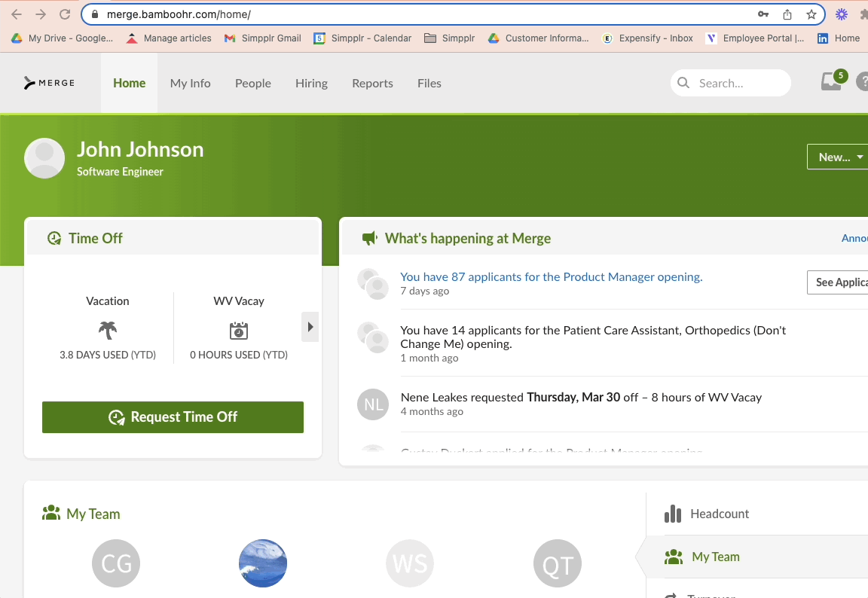The height and width of the screenshot is (598, 868).
Task: Click the Request Time Off button
Action: coord(173,416)
